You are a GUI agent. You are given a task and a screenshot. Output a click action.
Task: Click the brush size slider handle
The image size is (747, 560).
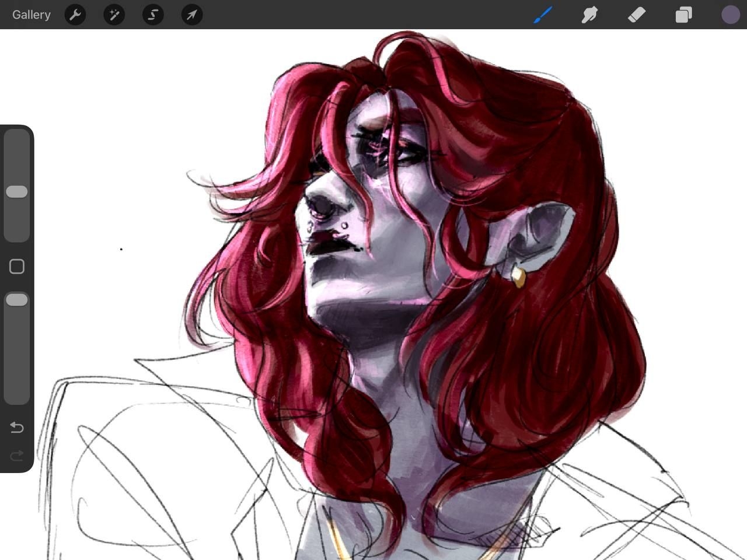point(17,192)
